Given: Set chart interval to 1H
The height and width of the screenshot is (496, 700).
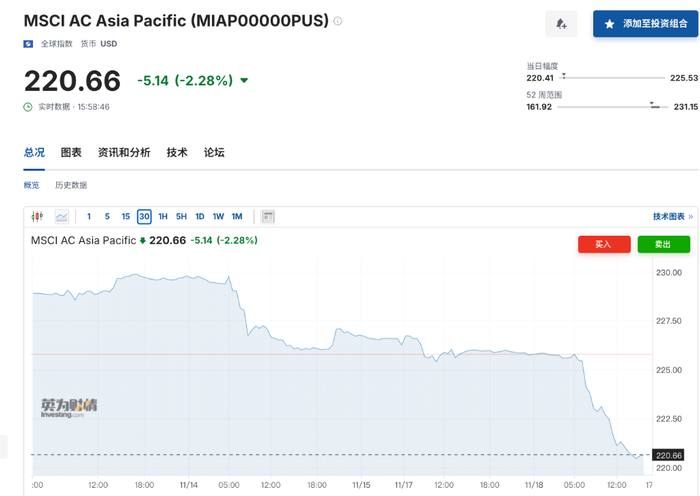Looking at the screenshot, I should point(163,216).
